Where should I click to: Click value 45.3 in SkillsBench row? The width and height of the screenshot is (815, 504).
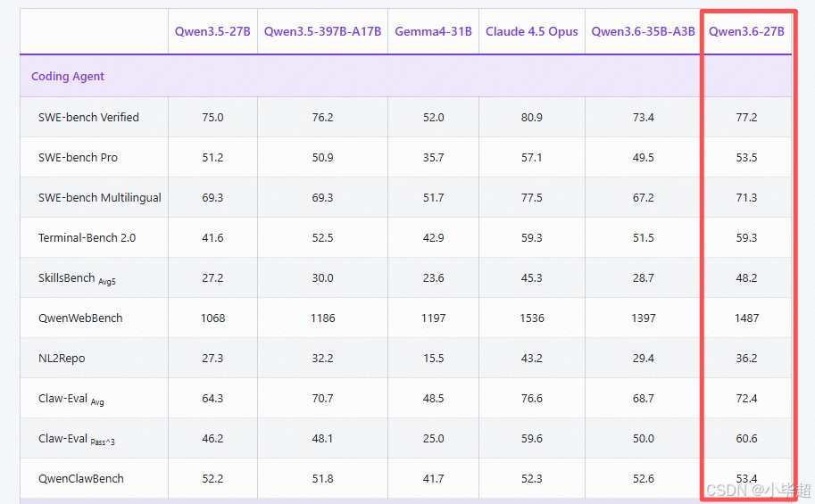tap(532, 278)
